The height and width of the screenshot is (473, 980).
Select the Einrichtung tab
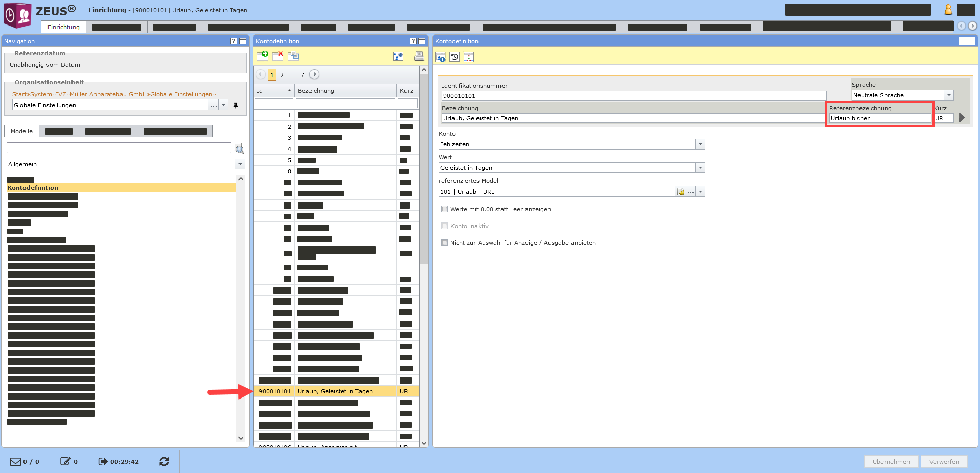click(x=63, y=27)
